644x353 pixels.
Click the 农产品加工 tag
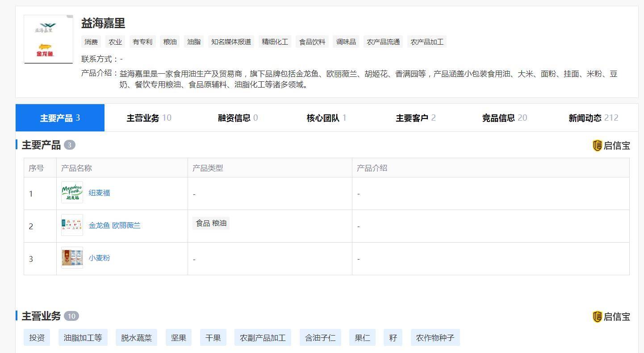pos(427,42)
